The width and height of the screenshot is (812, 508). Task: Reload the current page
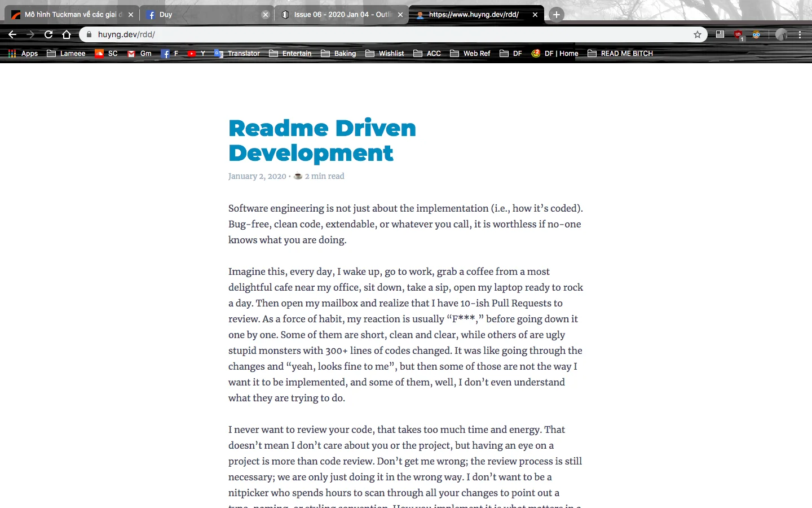48,34
